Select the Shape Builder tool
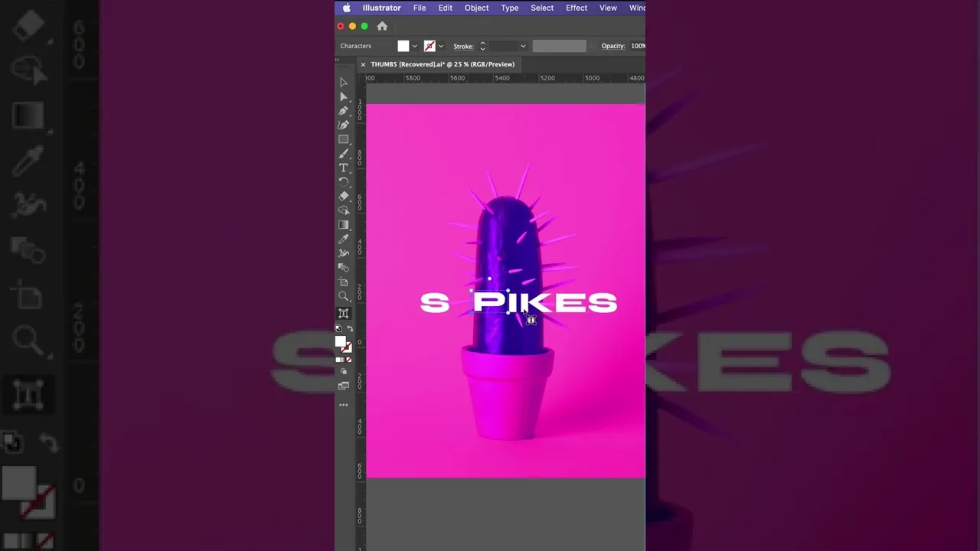980x551 pixels. point(344,210)
